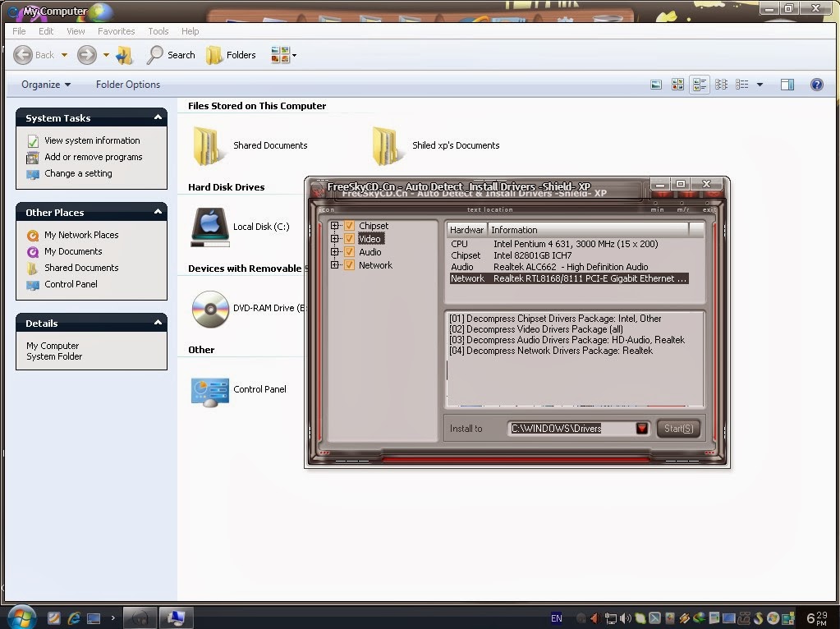Screen dimensions: 840x629
Task: Select the DVD-RAM Drive icon
Action: [210, 309]
